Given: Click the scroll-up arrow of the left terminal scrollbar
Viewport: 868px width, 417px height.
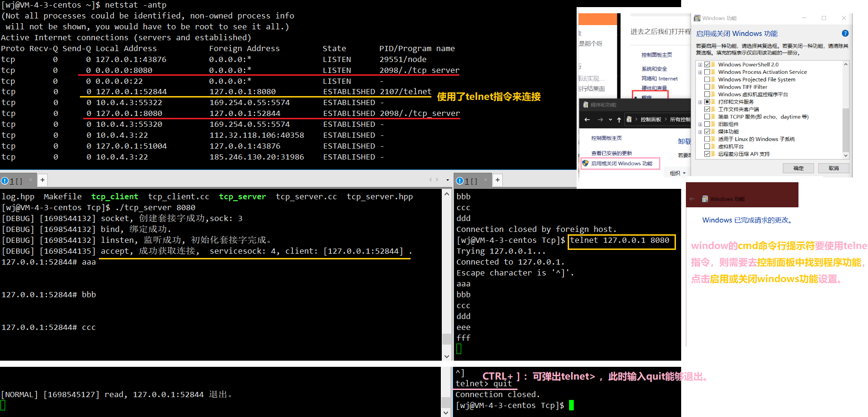Looking at the screenshot, I should click(447, 194).
